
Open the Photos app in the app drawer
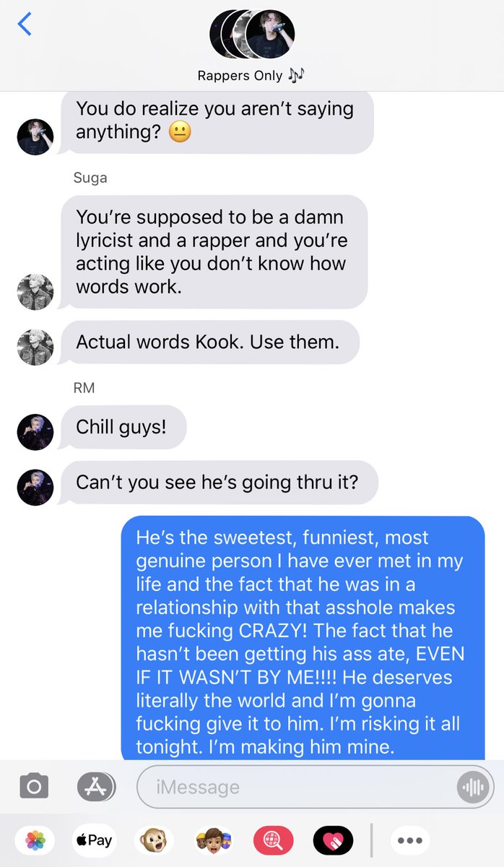tap(35, 840)
